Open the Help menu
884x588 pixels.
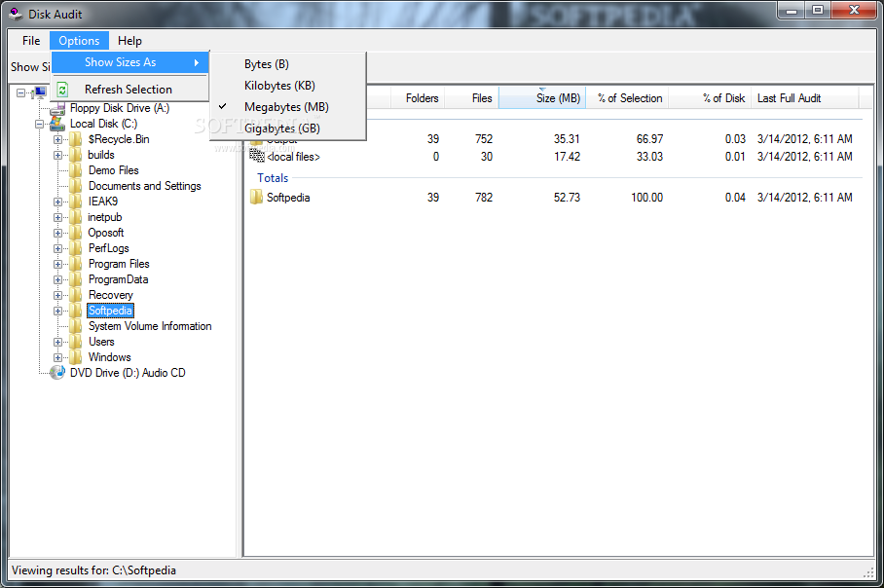point(129,41)
